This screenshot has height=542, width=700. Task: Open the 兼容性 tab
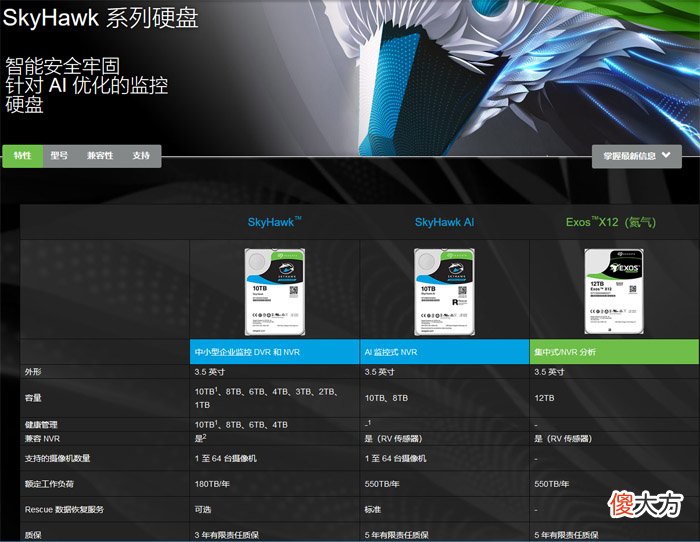(100, 156)
